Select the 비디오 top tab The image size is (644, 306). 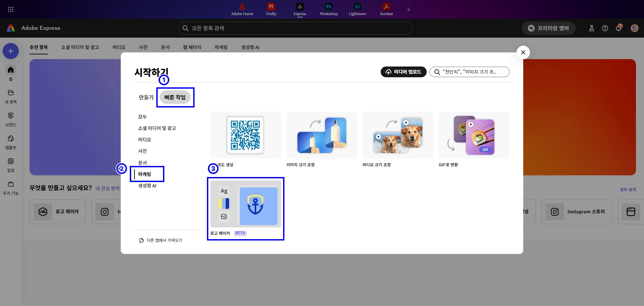pos(119,47)
